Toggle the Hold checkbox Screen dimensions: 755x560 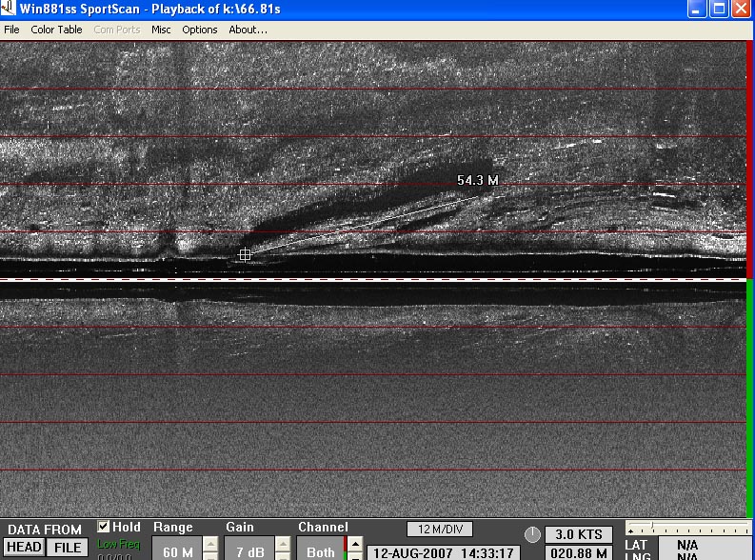coord(104,527)
